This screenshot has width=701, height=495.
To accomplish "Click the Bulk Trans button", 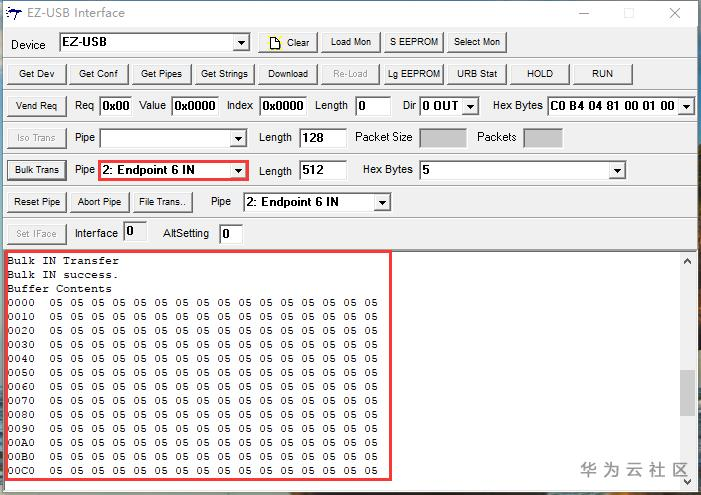I will coord(37,170).
